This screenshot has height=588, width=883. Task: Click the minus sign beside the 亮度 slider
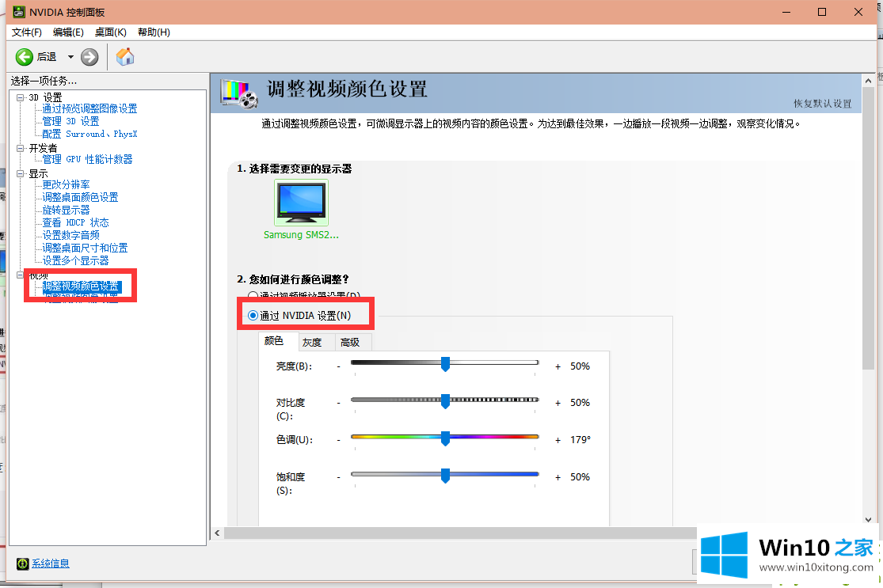(x=338, y=366)
